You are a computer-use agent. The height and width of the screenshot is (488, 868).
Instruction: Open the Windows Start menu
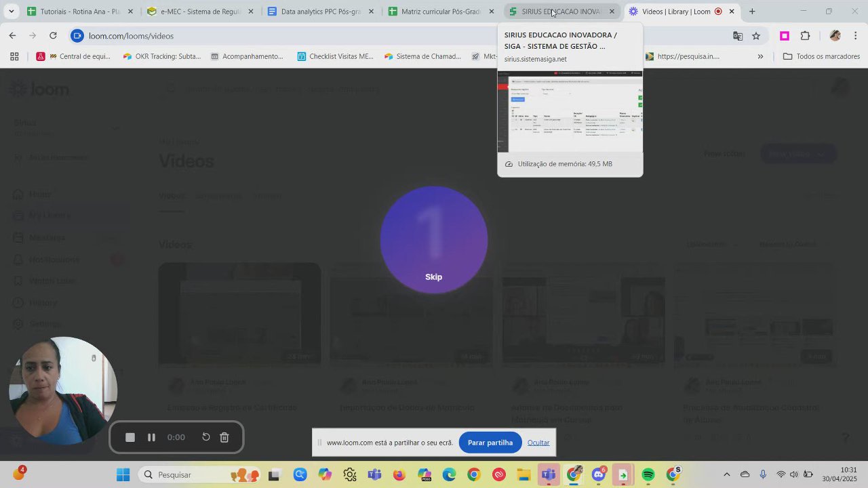[123, 474]
